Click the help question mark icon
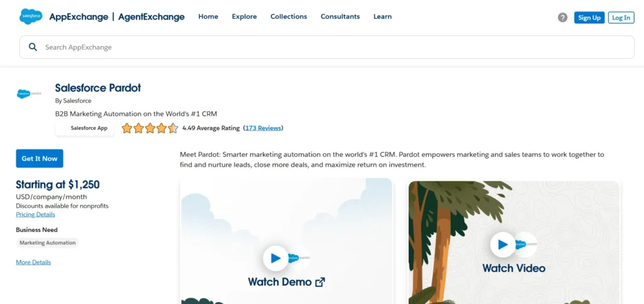The height and width of the screenshot is (304, 644). point(562,17)
